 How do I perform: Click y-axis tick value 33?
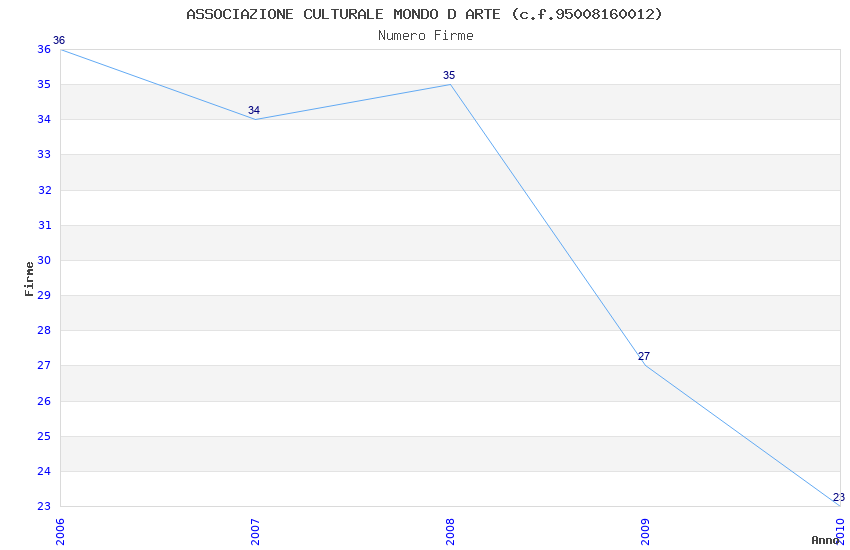(44, 154)
